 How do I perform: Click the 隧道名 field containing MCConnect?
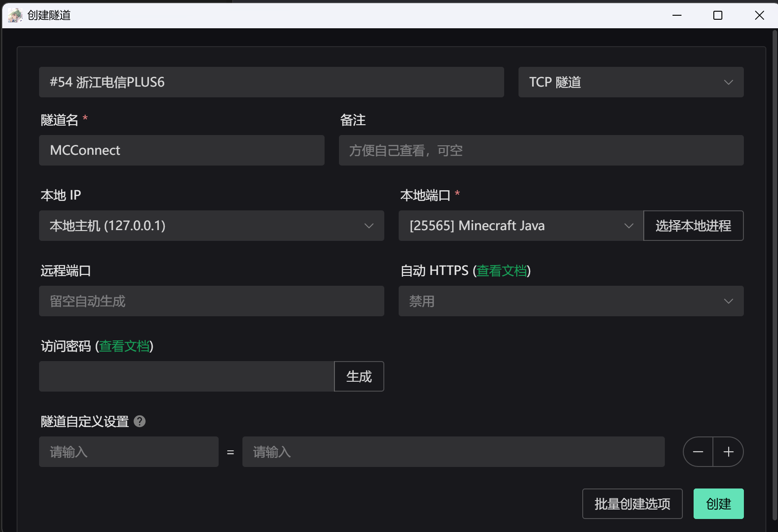pos(181,150)
